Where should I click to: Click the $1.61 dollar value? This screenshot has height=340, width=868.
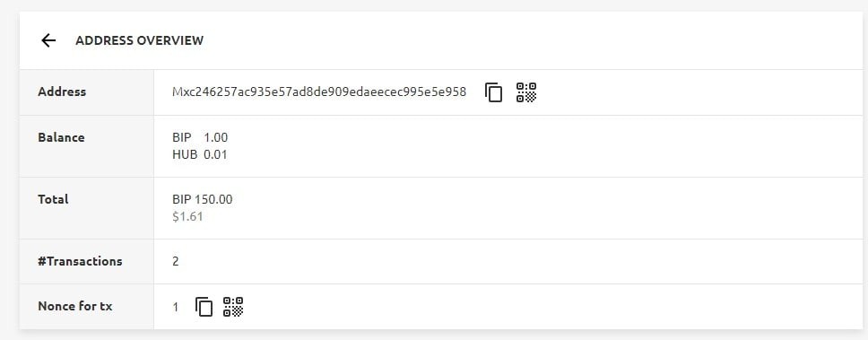coord(187,216)
